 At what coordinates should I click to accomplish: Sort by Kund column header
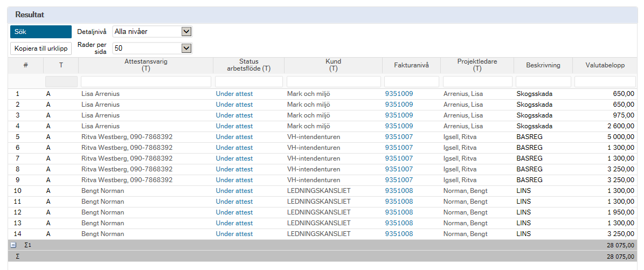point(333,65)
